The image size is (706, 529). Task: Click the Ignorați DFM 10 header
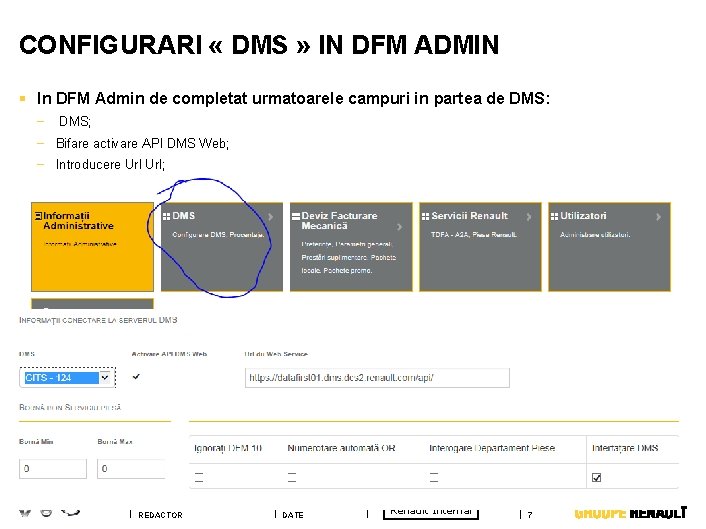pyautogui.click(x=228, y=448)
